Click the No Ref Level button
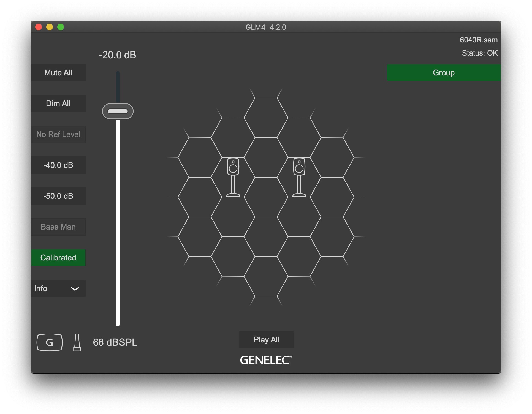Image resolution: width=532 pixels, height=414 pixels. click(x=58, y=134)
